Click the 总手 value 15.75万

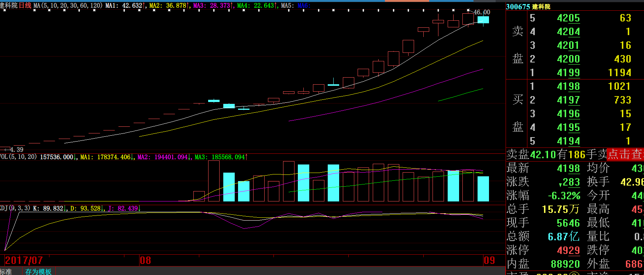(561, 209)
